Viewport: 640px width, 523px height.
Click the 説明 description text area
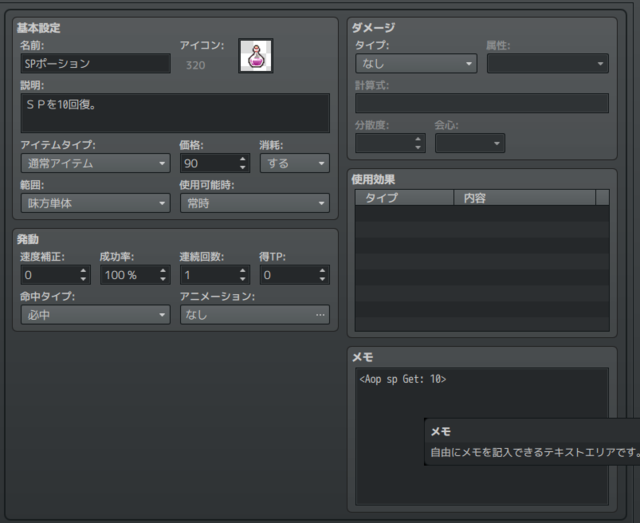click(175, 113)
